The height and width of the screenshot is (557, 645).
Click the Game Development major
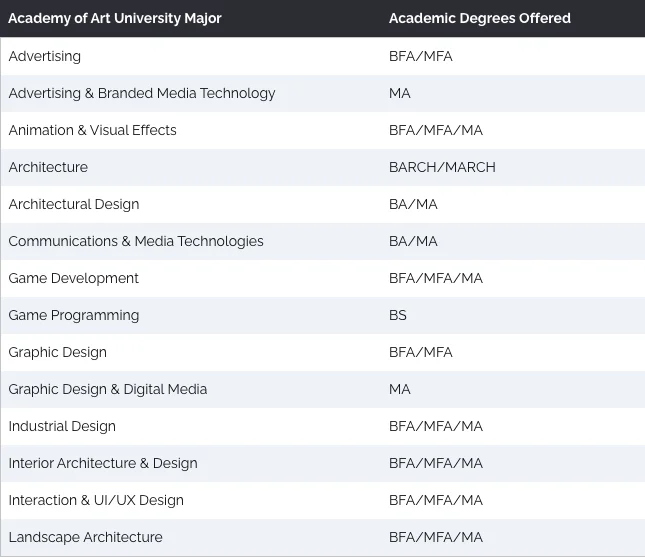point(74,278)
